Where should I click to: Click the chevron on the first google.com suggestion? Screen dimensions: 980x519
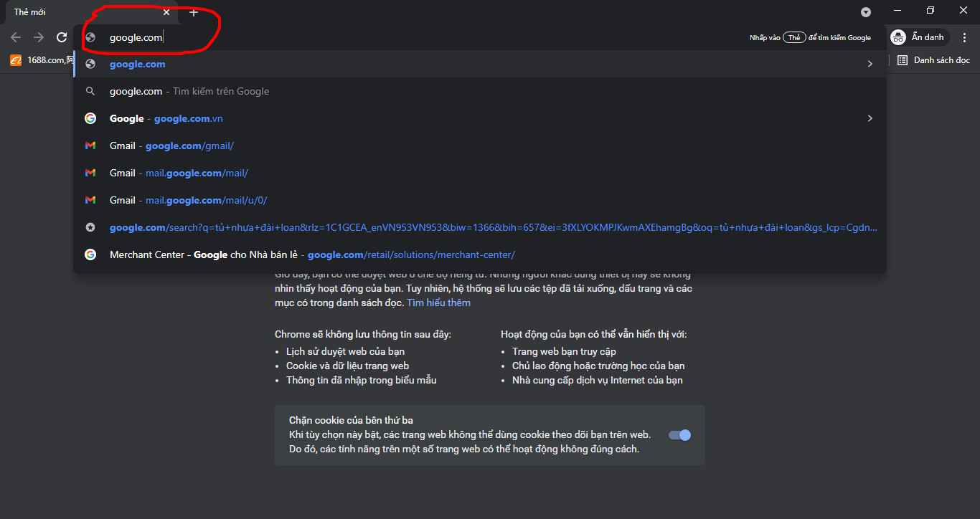click(x=870, y=64)
